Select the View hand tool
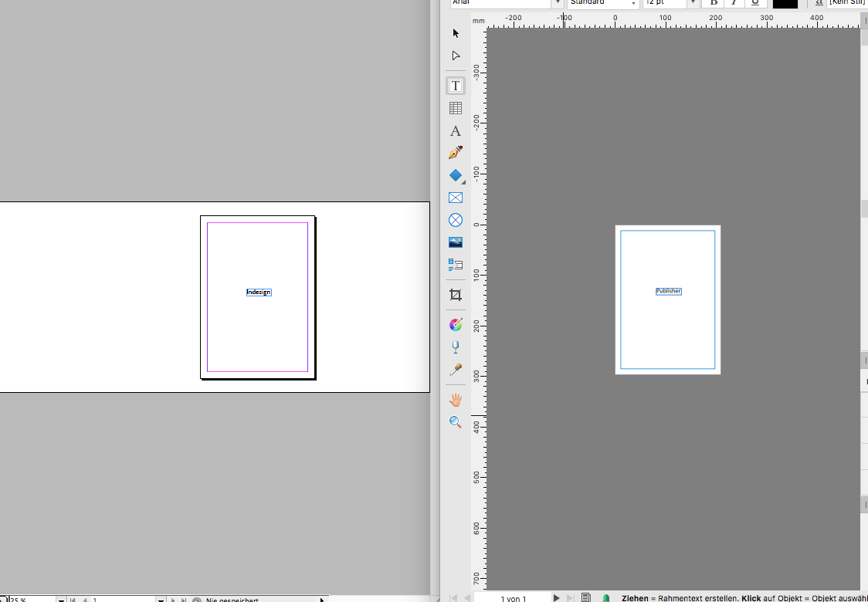 click(456, 400)
